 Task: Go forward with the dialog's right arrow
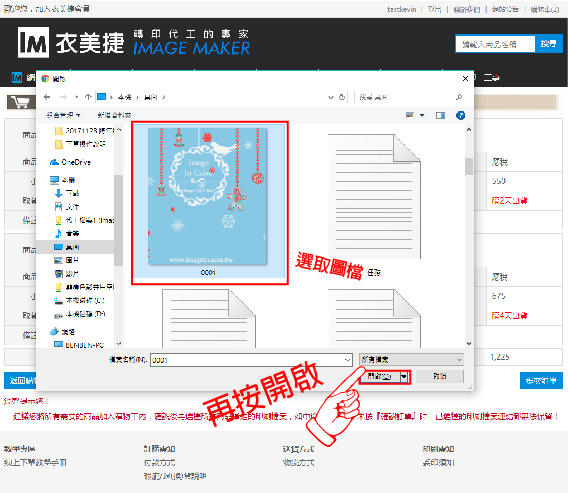tap(63, 97)
